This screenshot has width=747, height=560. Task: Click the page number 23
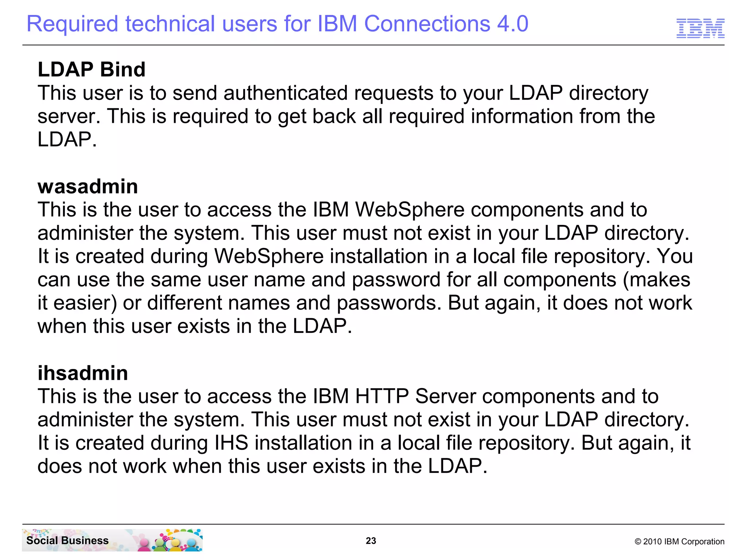[x=371, y=541]
